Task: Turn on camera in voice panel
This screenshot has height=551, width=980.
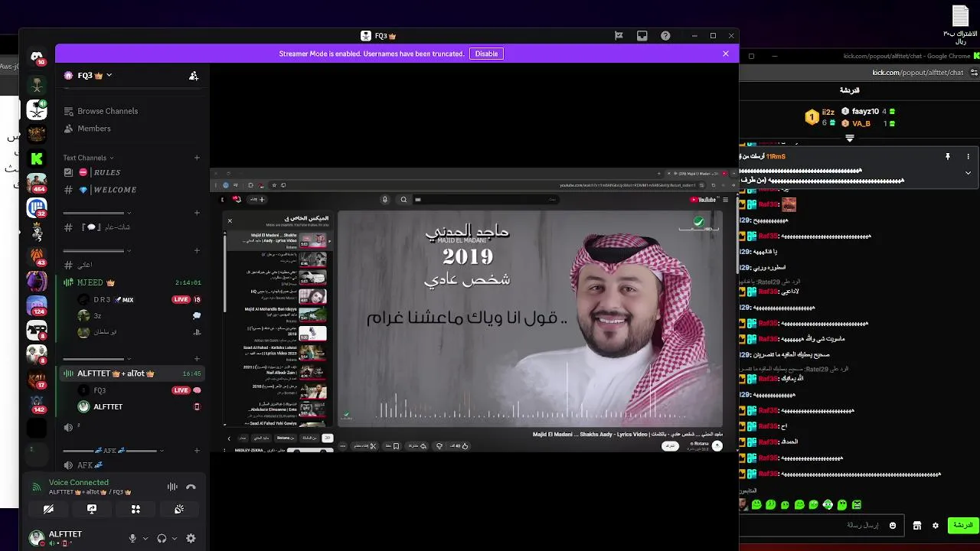Action: (48, 509)
